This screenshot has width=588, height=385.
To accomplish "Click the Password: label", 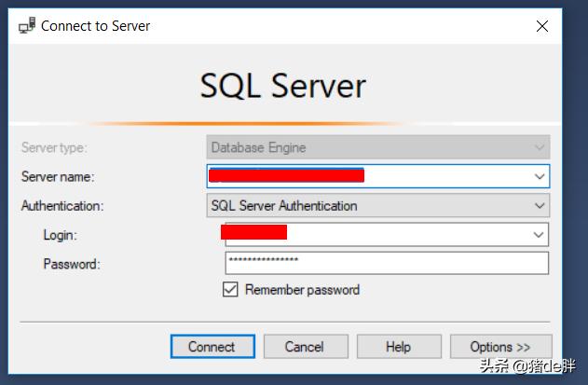I will (x=72, y=264).
